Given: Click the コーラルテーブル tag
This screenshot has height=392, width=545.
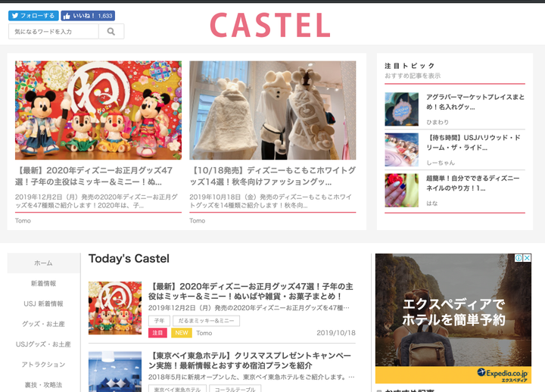Looking at the screenshot, I should point(235,389).
